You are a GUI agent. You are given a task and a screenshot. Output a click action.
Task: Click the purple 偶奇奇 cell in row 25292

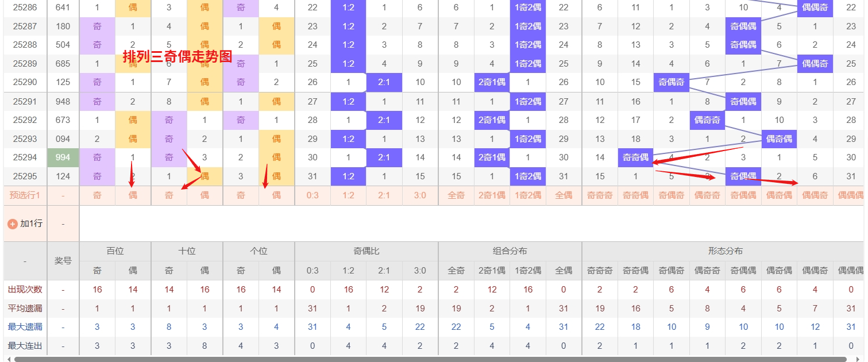(707, 120)
